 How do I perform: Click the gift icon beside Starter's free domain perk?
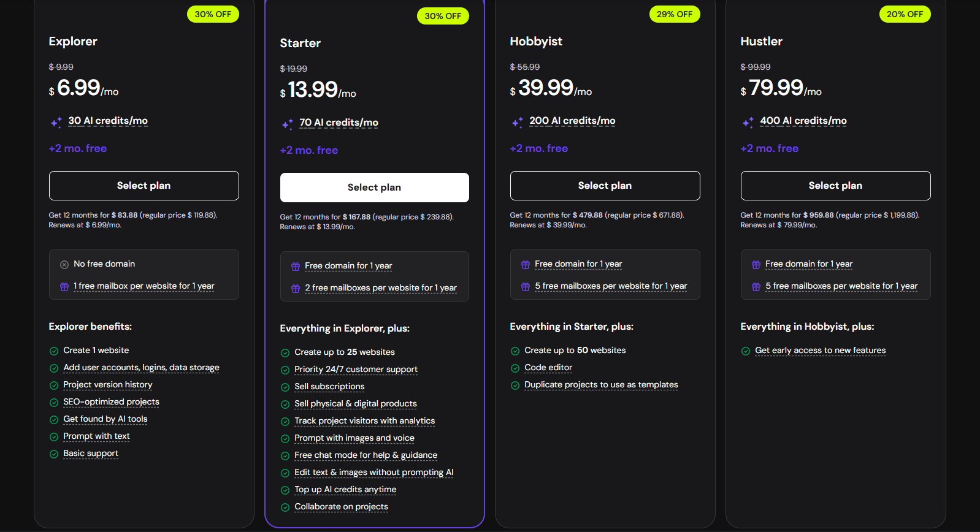(295, 265)
